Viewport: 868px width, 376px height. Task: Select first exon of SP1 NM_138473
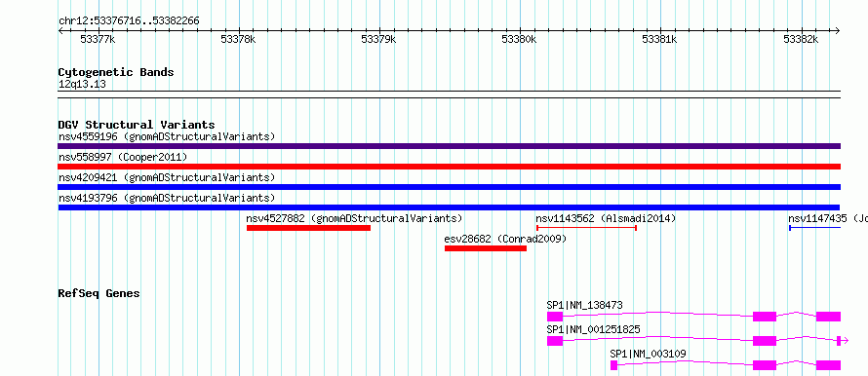pos(555,317)
